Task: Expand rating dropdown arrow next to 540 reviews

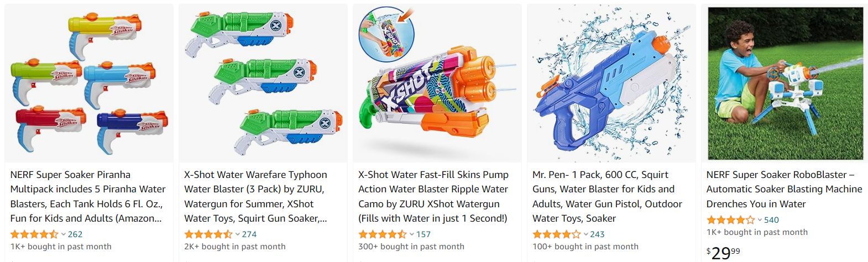Action: tap(760, 220)
